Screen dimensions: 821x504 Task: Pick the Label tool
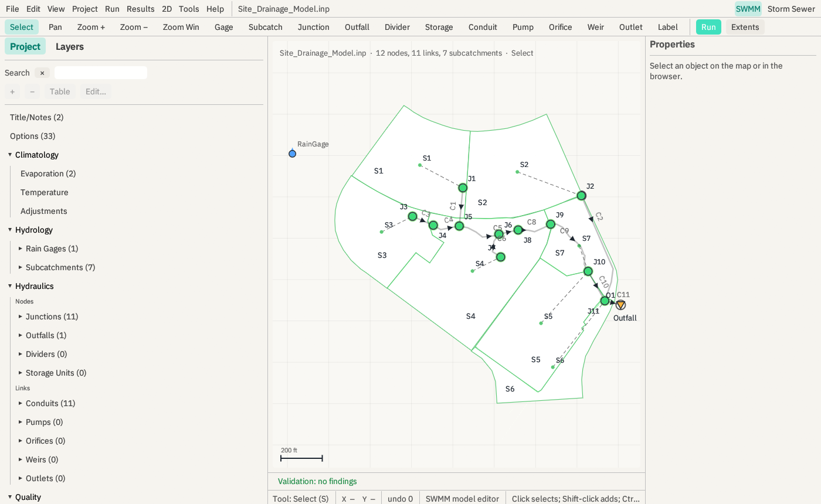[x=668, y=27]
